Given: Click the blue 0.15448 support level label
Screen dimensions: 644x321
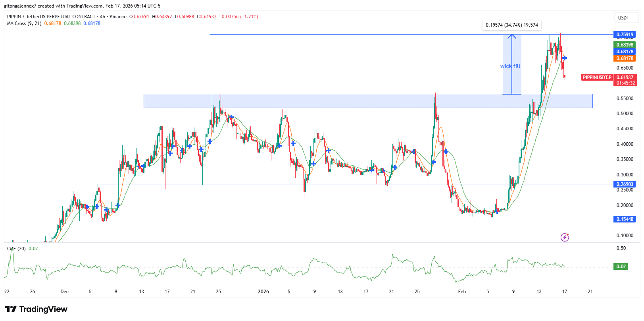Looking at the screenshot, I should [625, 219].
